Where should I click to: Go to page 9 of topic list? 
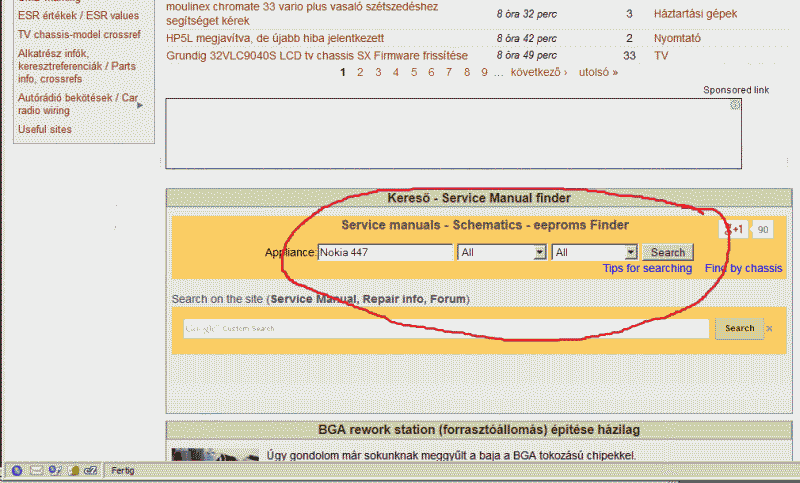pos(484,72)
